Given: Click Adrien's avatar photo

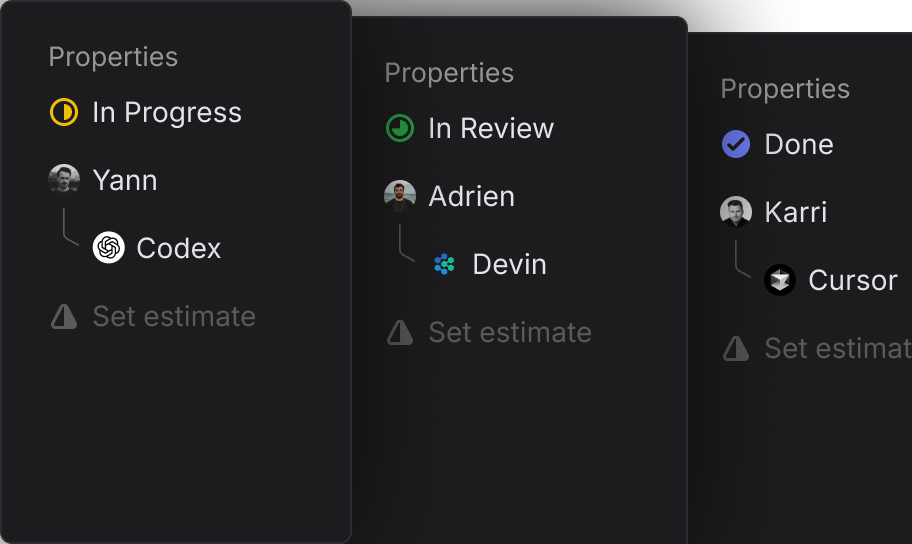Looking at the screenshot, I should pos(400,196).
